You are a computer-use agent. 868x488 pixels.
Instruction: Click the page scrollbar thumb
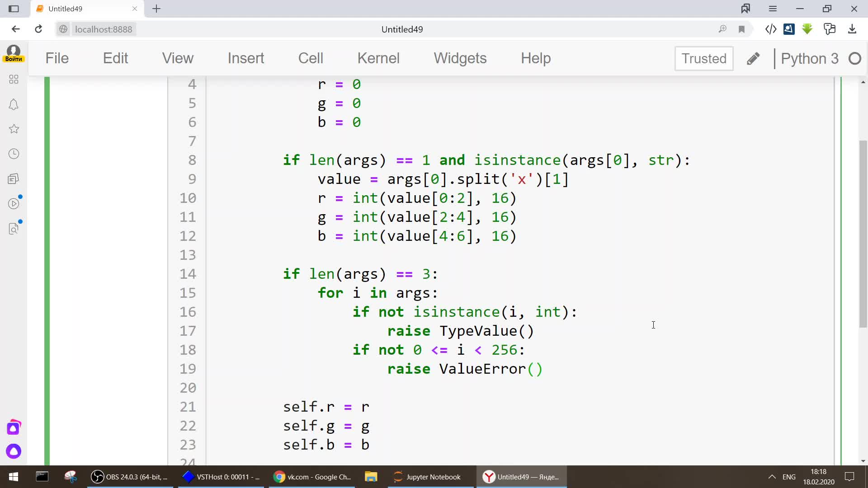click(863, 234)
